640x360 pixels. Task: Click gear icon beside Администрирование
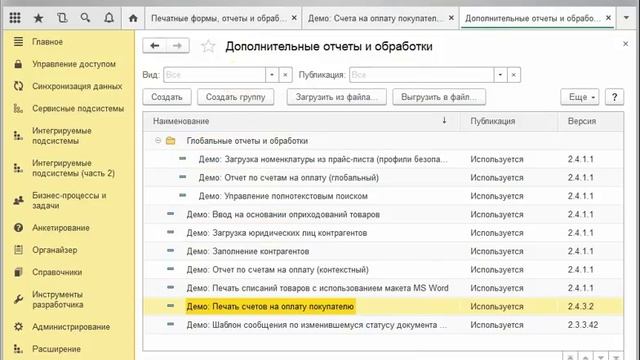(18, 327)
